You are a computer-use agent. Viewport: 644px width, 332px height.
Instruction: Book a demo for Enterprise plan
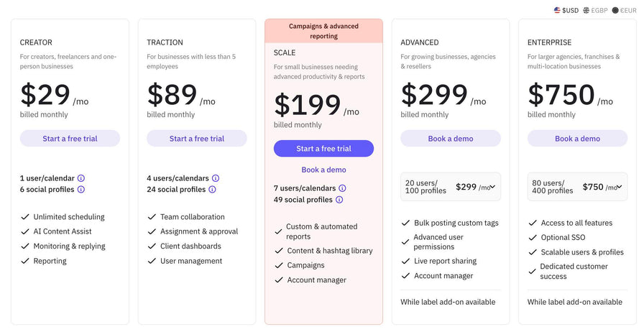click(577, 139)
